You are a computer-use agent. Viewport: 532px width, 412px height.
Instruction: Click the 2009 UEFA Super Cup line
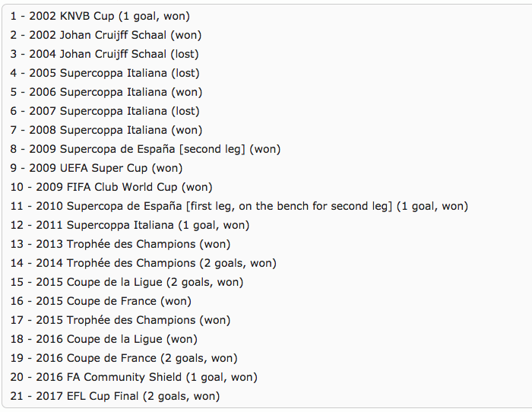(x=97, y=168)
